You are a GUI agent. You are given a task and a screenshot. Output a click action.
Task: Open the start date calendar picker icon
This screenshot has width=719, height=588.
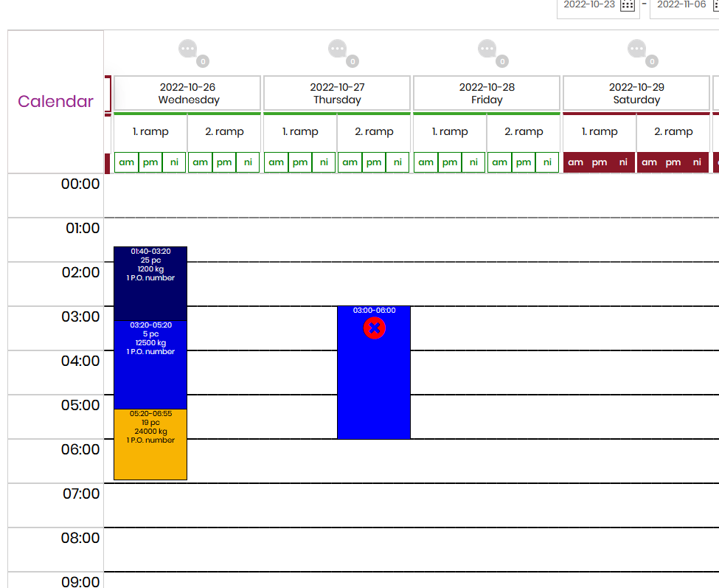pyautogui.click(x=627, y=5)
